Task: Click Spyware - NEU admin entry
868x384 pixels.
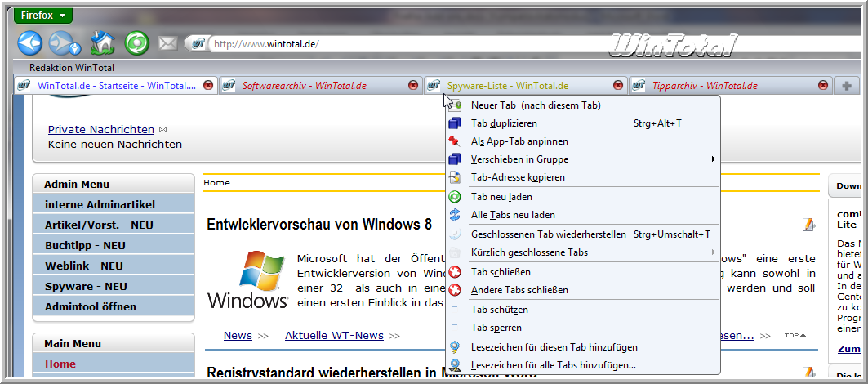Action: coord(114,287)
